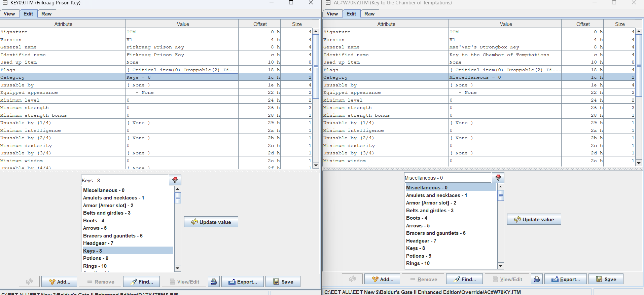644x295 pixels.
Task: Click the printer icon in the AC#W70KY.ITM window
Action: pos(537,279)
